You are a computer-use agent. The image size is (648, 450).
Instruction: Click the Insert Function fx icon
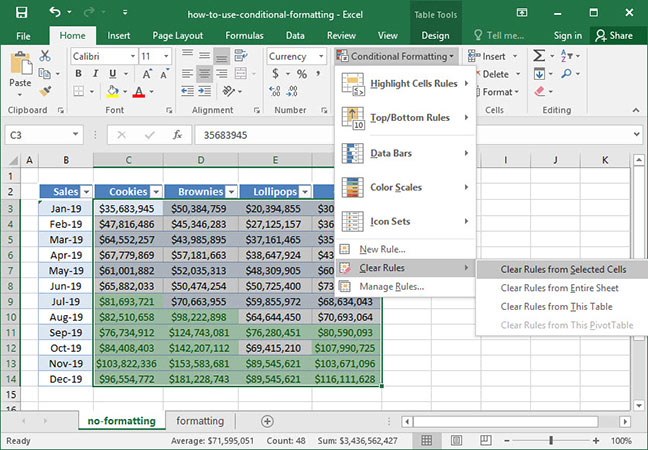pos(178,135)
